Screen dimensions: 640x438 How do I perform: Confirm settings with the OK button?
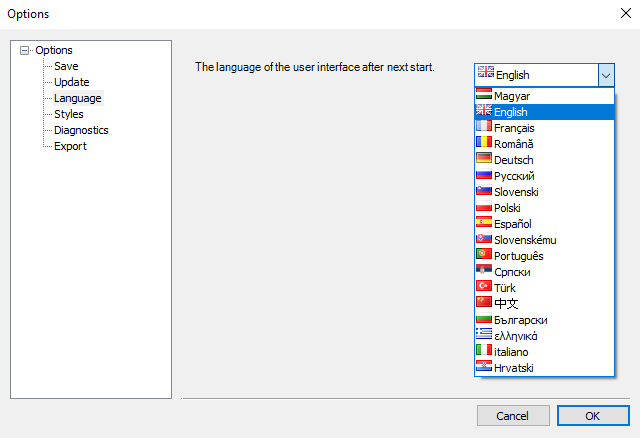tap(593, 416)
